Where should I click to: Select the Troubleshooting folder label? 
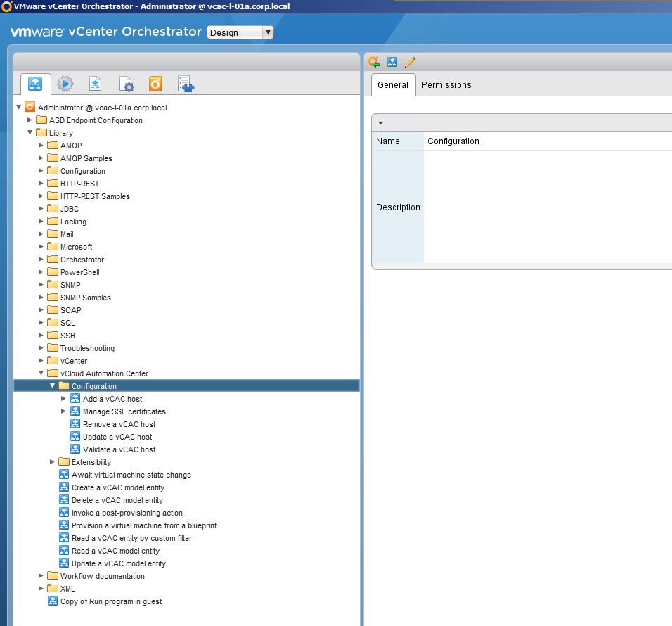[87, 347]
